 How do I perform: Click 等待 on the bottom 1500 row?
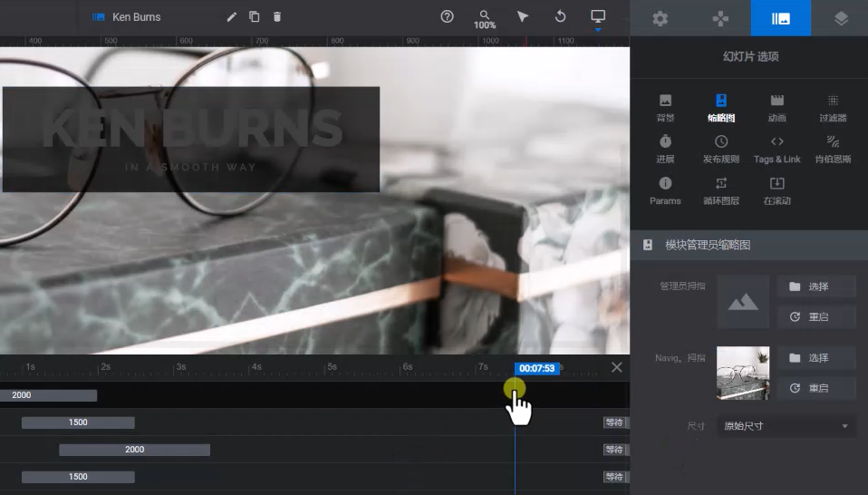tap(614, 477)
